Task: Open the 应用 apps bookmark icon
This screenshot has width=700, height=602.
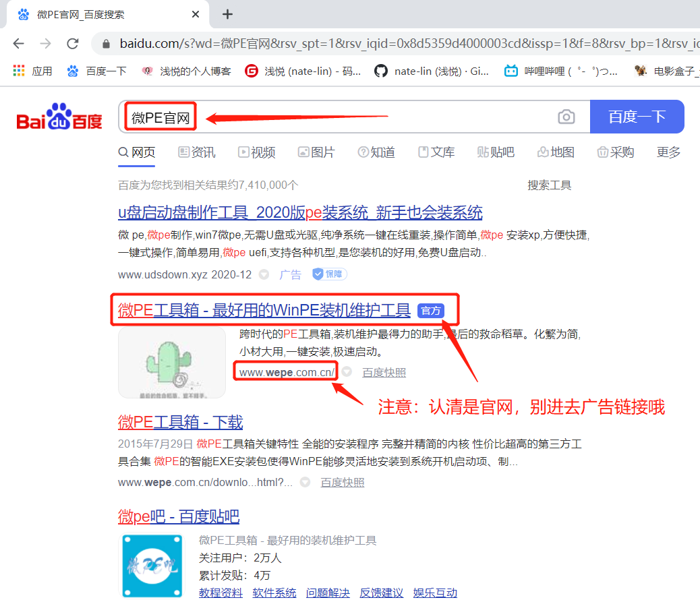Action: coord(19,71)
